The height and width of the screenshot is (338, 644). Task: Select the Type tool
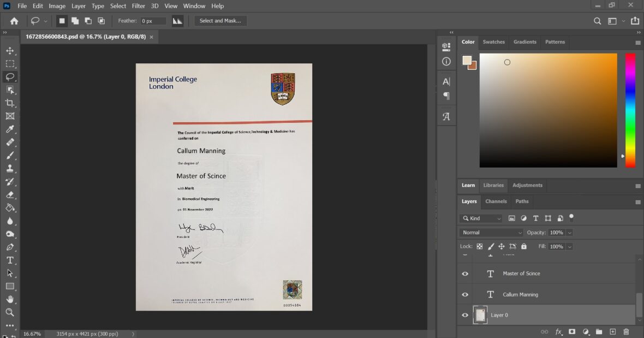click(x=10, y=260)
